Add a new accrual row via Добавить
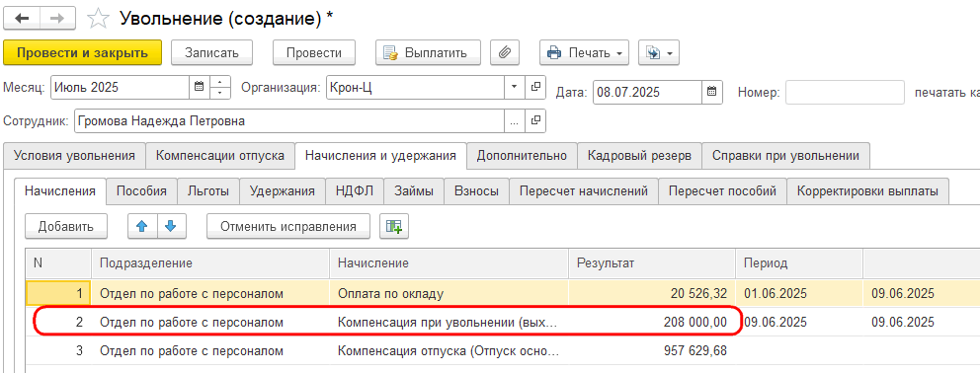980x373 pixels. click(x=66, y=226)
